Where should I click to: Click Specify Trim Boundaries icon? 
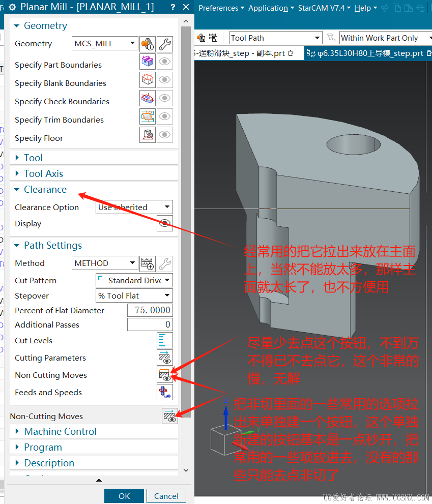pos(148,116)
